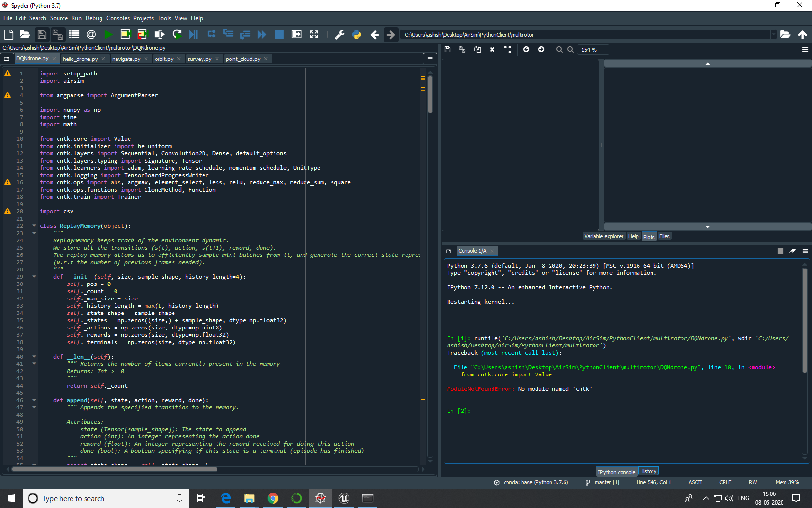The width and height of the screenshot is (812, 508).
Task: Navigate back to previous cursor position
Action: 375,34
